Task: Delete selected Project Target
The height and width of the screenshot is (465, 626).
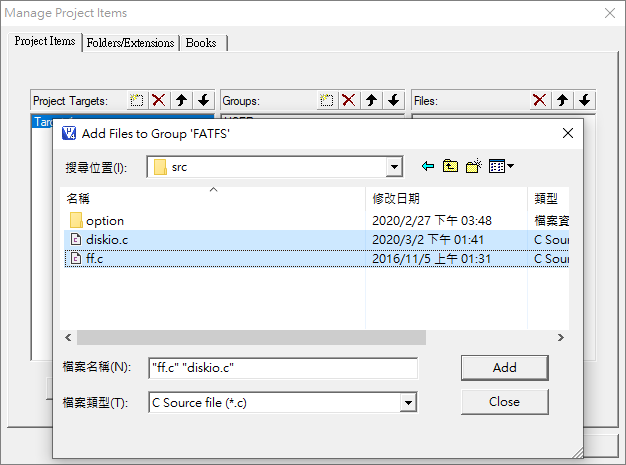Action: pyautogui.click(x=159, y=100)
